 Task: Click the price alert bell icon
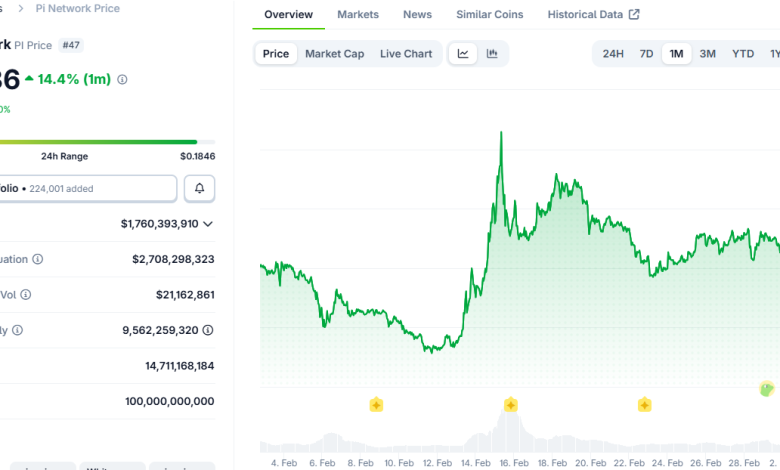click(199, 188)
